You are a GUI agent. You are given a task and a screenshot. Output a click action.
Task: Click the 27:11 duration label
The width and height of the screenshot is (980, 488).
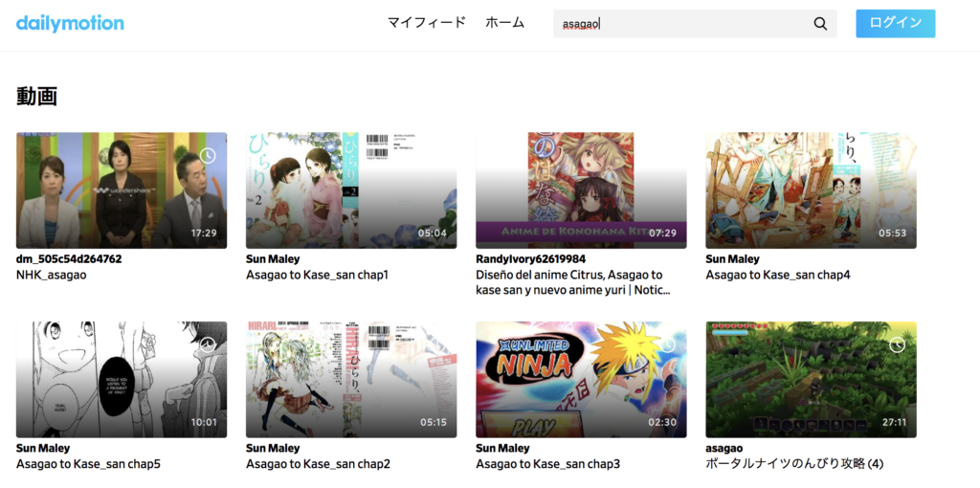pyautogui.click(x=895, y=422)
